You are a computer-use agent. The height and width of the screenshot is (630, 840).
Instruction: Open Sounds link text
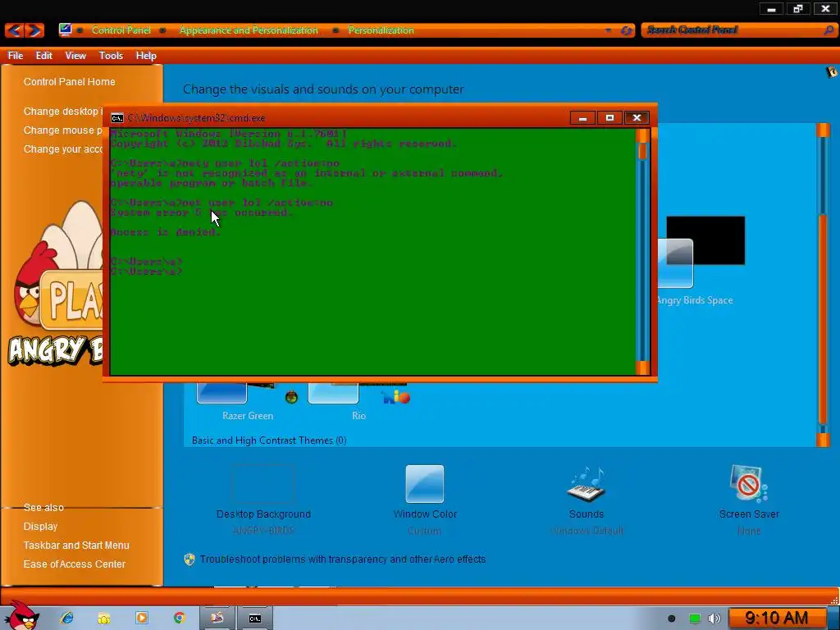point(586,514)
